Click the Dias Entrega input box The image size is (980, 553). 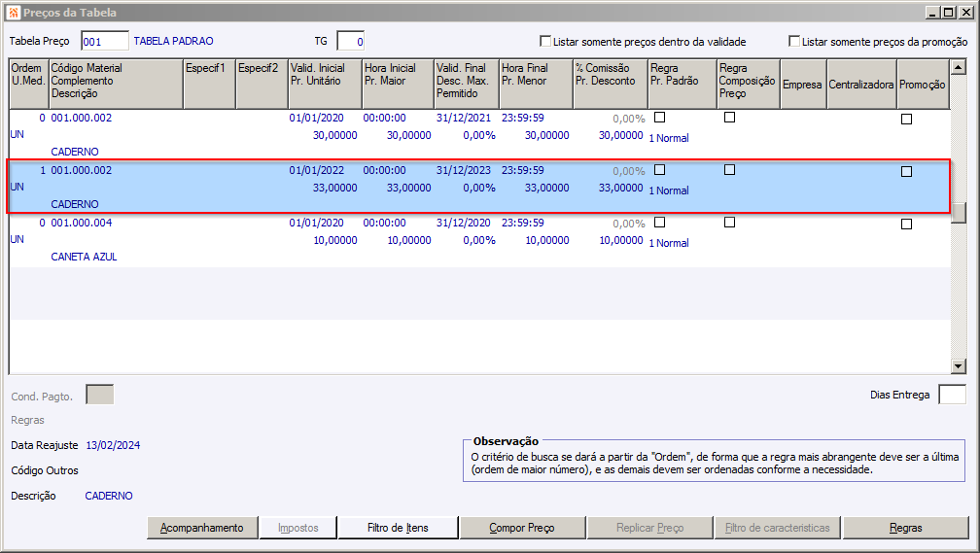952,395
